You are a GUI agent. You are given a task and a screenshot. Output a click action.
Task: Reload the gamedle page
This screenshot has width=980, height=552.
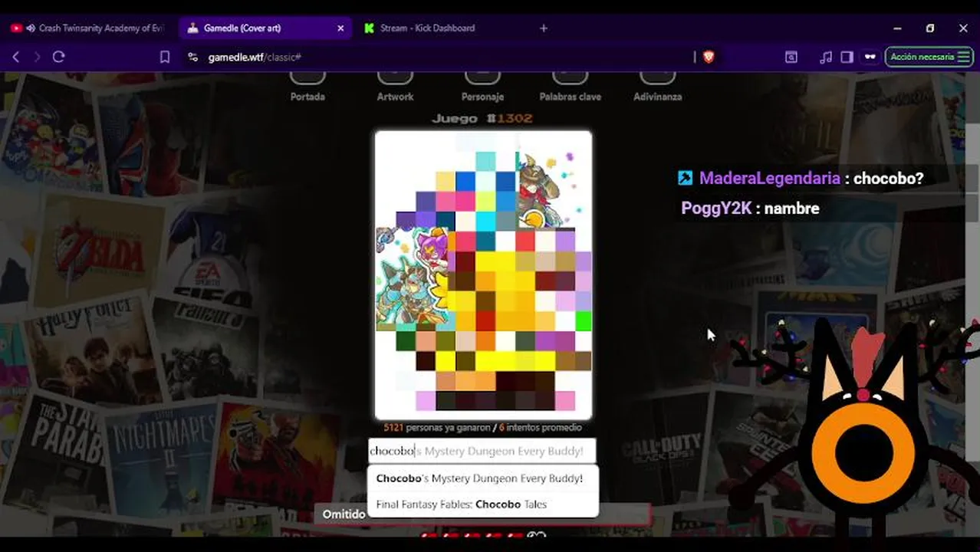[x=58, y=57]
